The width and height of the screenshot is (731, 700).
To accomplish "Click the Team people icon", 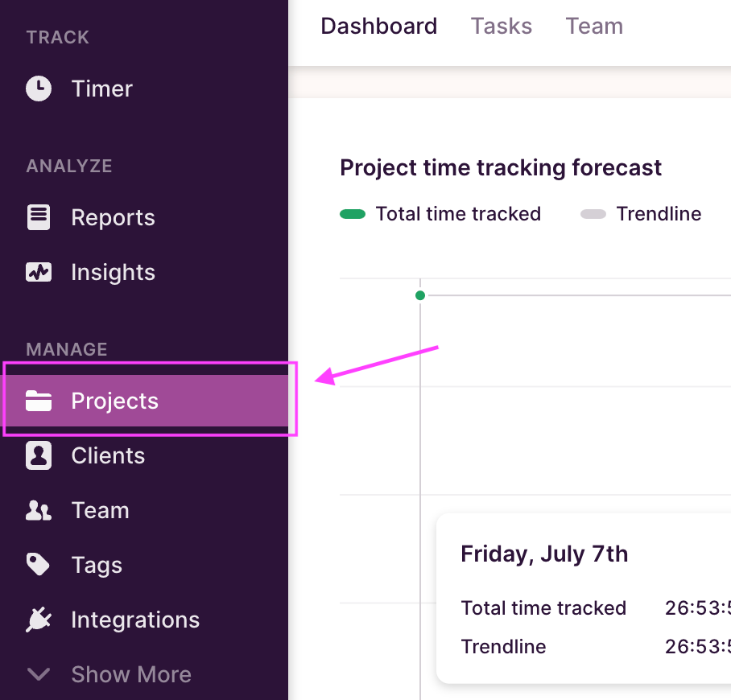I will pos(39,510).
